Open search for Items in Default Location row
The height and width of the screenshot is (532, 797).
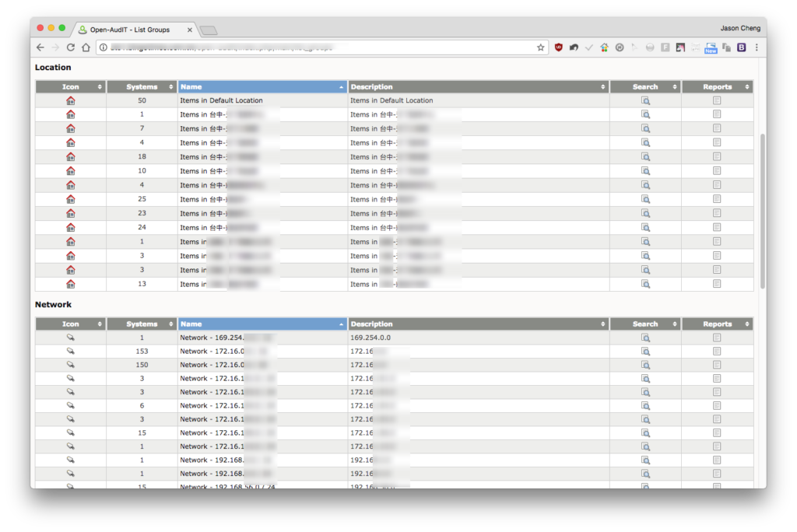coord(645,100)
